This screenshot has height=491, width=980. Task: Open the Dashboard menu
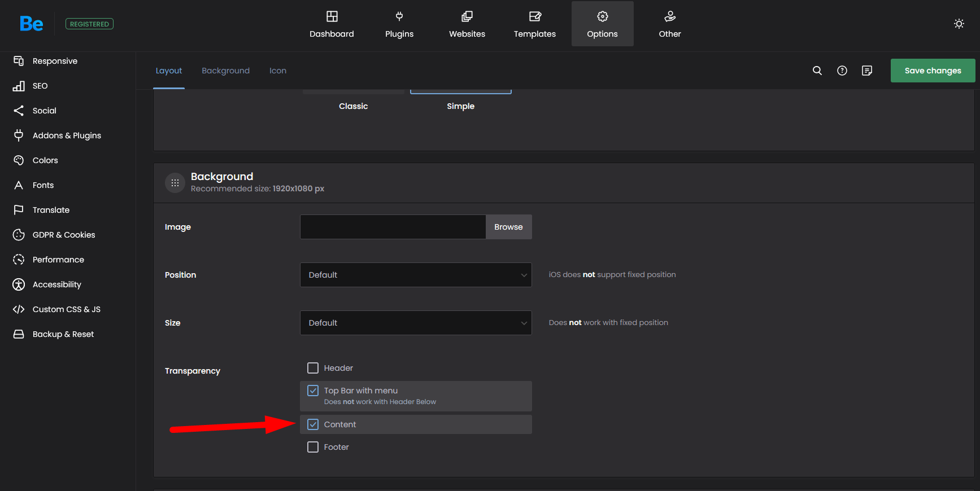click(x=332, y=24)
